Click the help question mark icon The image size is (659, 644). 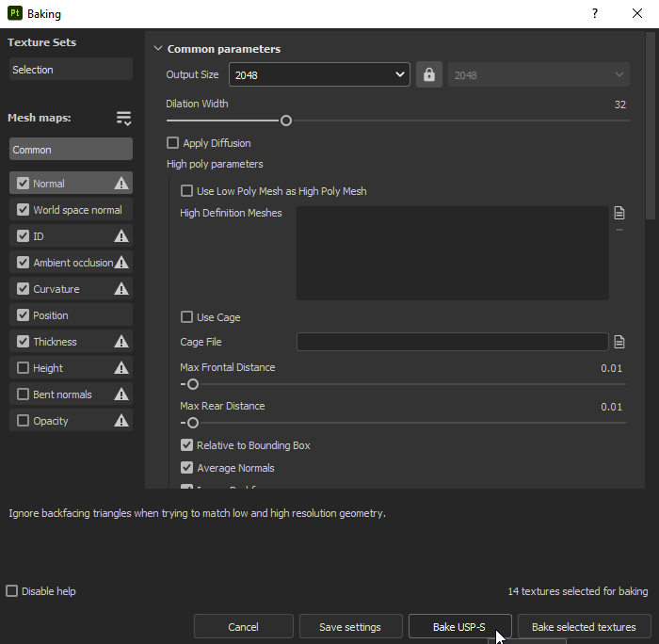tap(595, 14)
